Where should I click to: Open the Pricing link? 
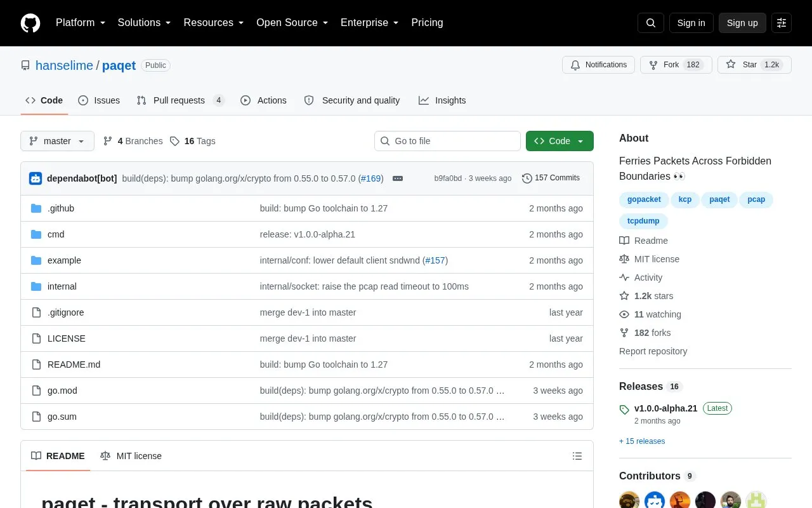pyautogui.click(x=427, y=23)
